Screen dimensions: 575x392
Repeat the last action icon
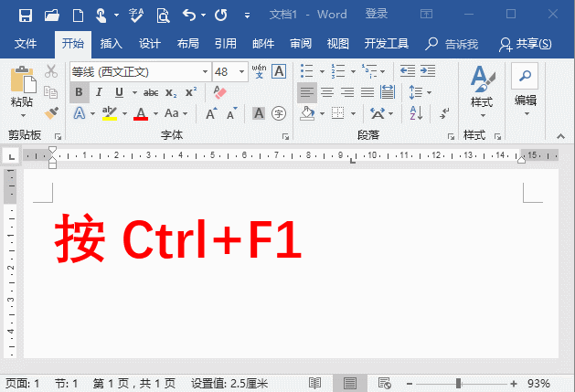point(220,15)
